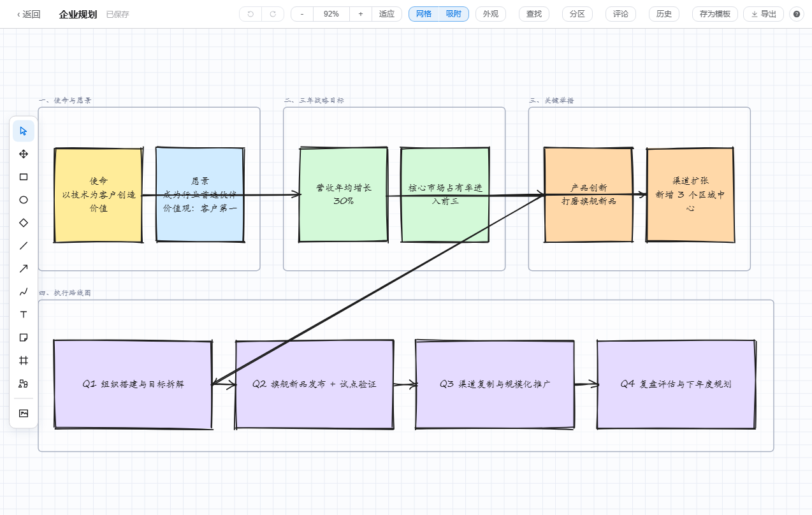
Task: Select the 四、执行路线图 frame label
Action: (x=65, y=293)
